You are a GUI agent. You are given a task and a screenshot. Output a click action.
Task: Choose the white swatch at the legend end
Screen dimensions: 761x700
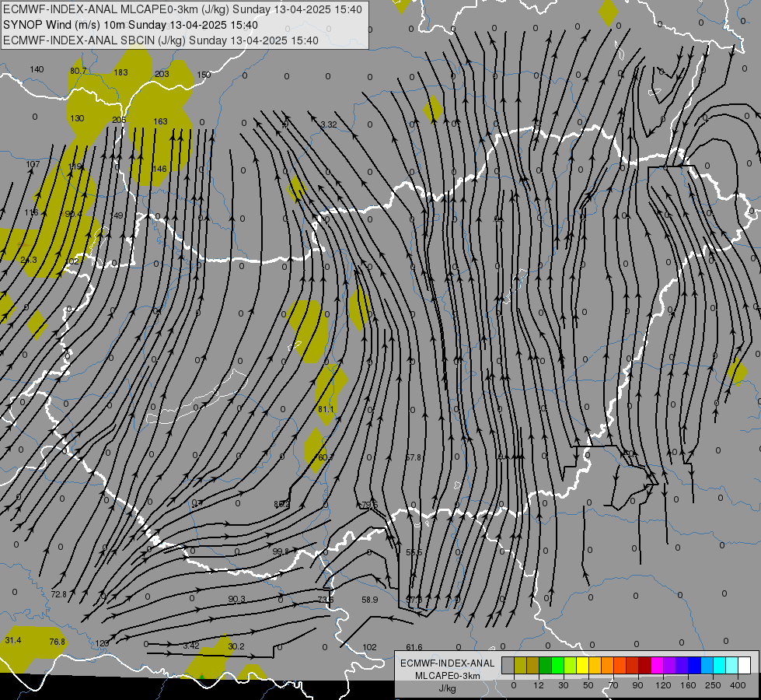[745, 666]
